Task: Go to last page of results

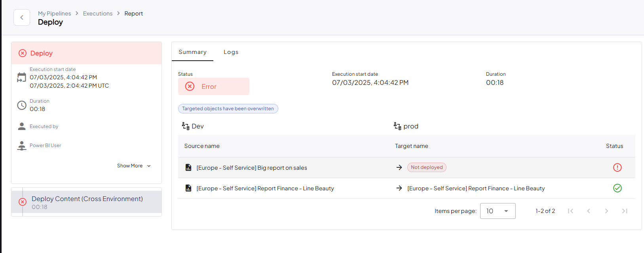Action: click(625, 211)
